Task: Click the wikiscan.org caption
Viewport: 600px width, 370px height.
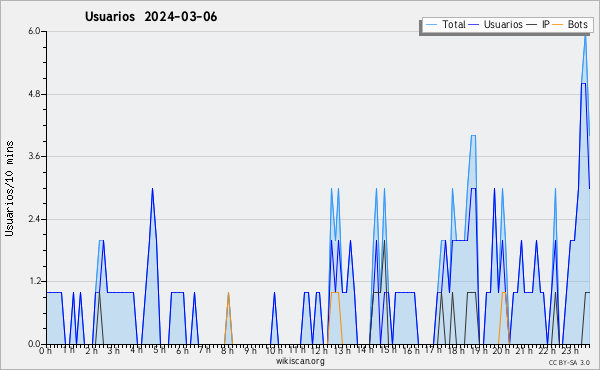Action: (300, 361)
